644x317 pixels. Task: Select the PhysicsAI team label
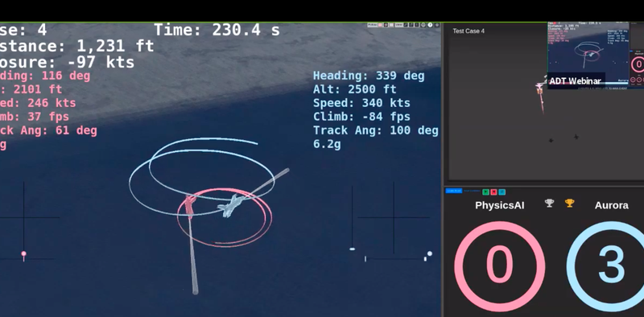click(499, 205)
